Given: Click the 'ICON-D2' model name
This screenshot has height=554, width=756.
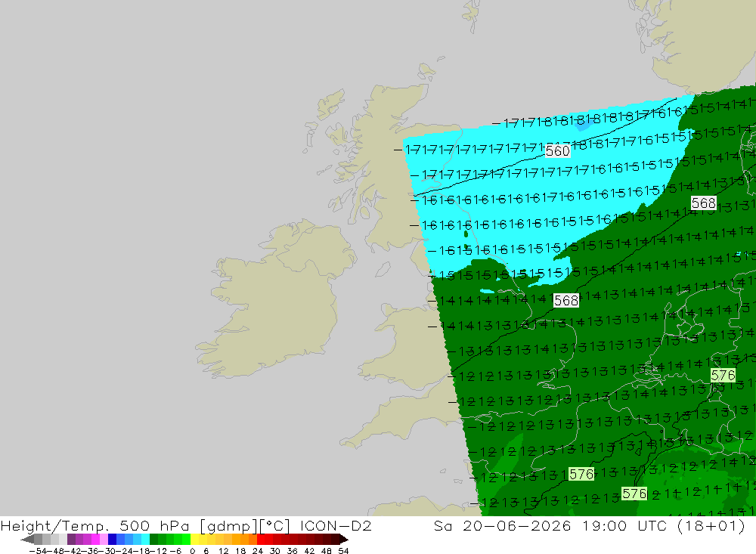Looking at the screenshot, I should point(336,525).
